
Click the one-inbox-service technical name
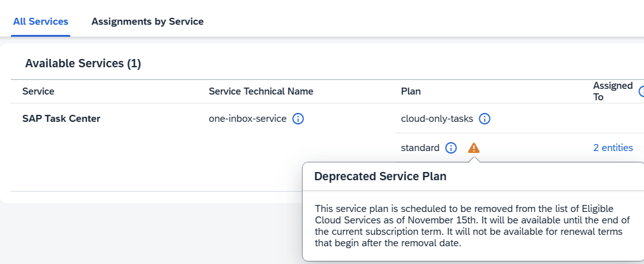click(247, 119)
